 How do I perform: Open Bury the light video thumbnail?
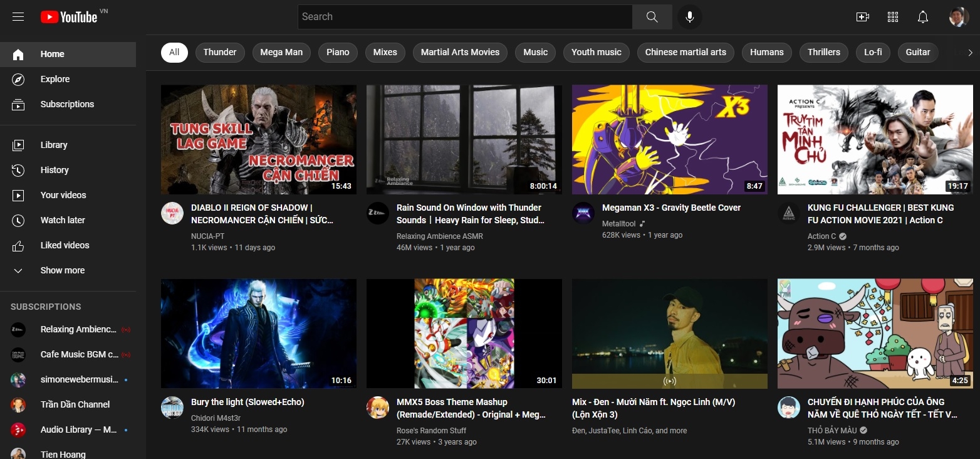259,334
